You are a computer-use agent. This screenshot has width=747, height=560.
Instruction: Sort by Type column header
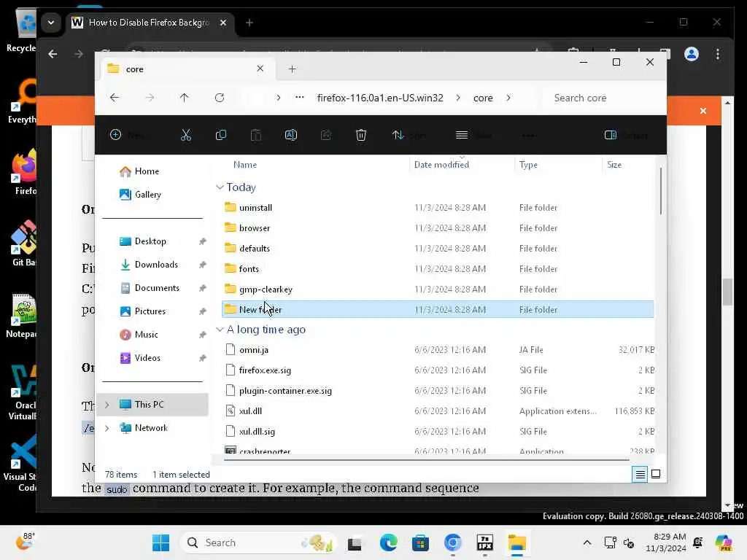pyautogui.click(x=528, y=165)
